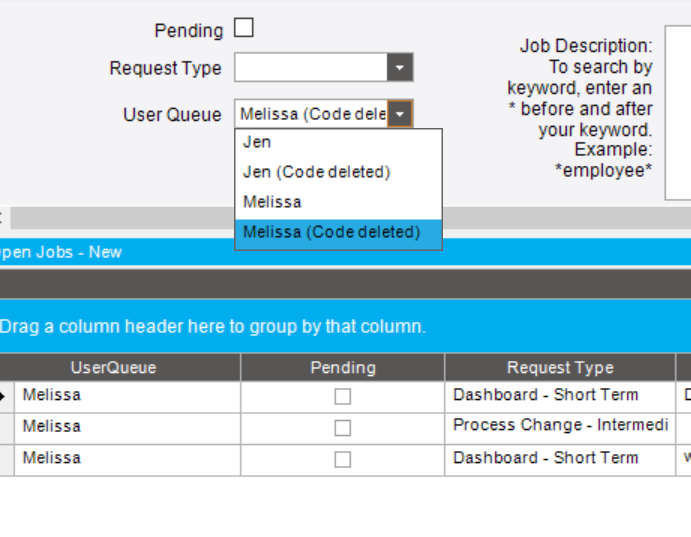Click the User Queue field showing Melissa (Code dele

click(x=311, y=114)
